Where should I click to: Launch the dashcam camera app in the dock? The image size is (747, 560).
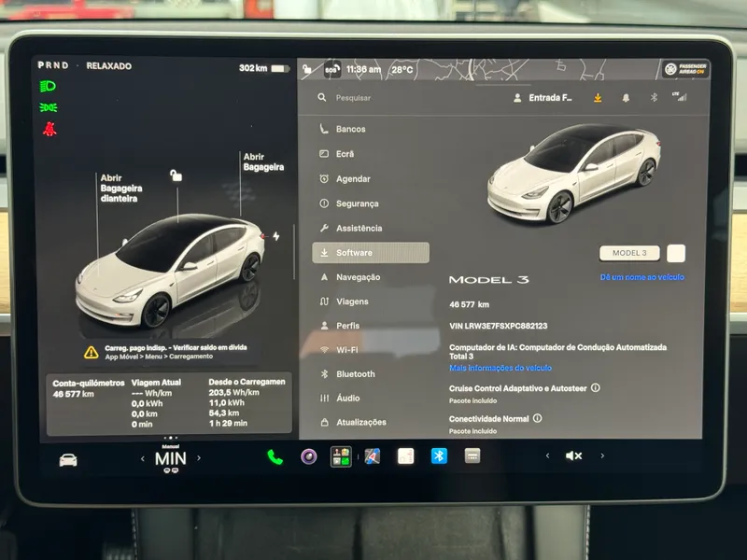click(309, 457)
